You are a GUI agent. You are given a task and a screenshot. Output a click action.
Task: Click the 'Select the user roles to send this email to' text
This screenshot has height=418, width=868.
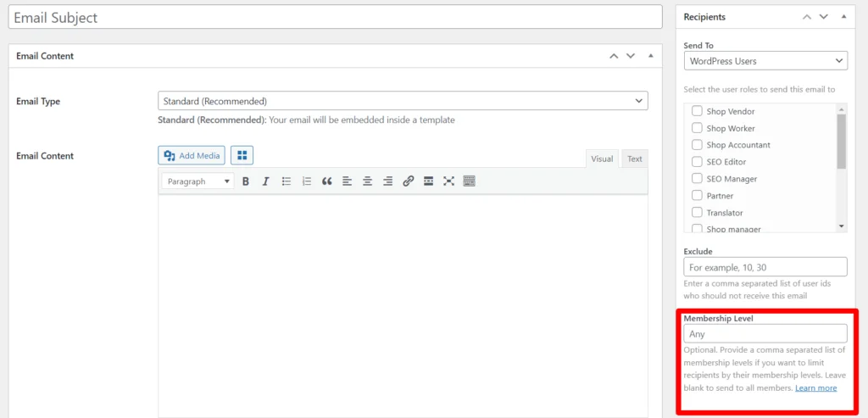(759, 89)
